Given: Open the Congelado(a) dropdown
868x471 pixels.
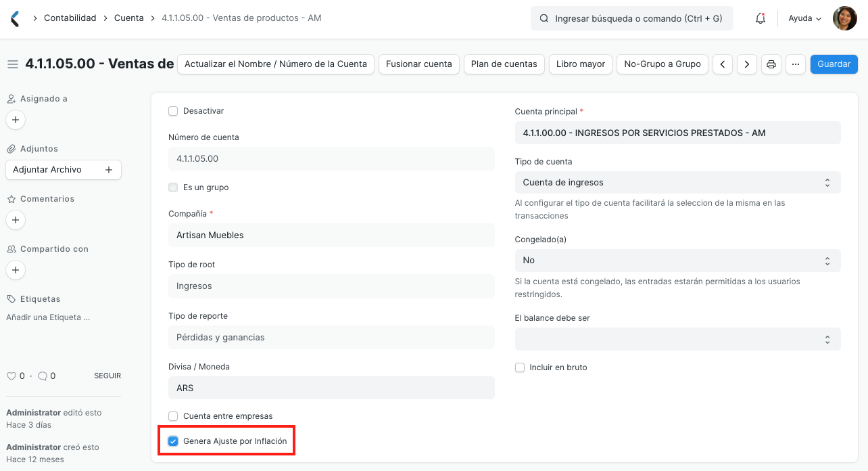Looking at the screenshot, I should pos(677,261).
